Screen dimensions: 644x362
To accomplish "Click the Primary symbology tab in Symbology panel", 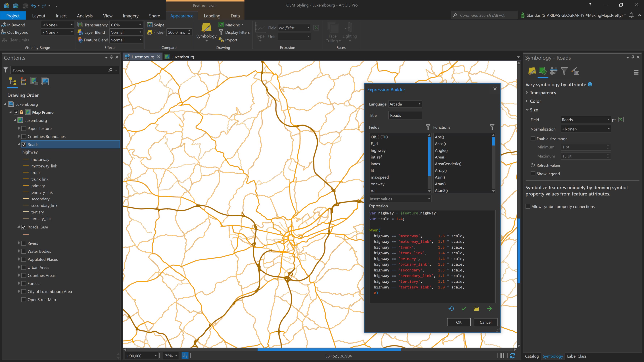I will (x=532, y=71).
